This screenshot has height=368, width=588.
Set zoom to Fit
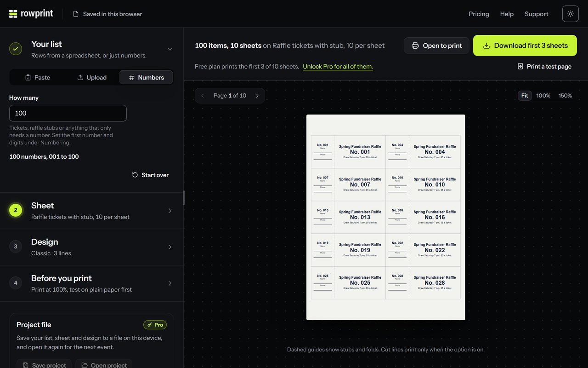(x=525, y=96)
